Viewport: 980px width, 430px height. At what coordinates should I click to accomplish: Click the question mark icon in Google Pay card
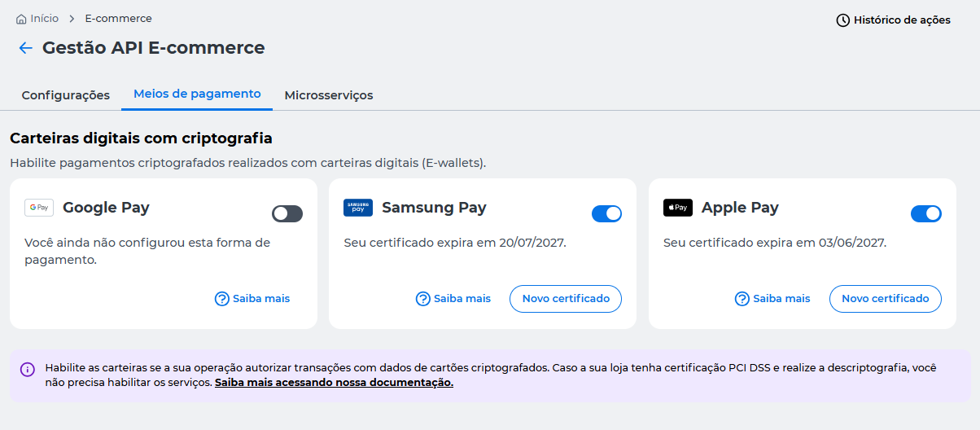click(x=221, y=299)
